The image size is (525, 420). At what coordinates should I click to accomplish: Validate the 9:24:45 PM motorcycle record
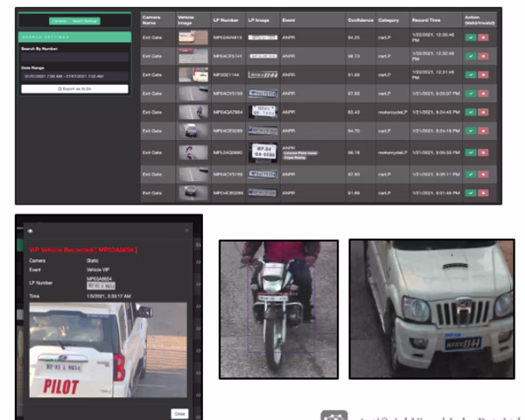pos(471,112)
